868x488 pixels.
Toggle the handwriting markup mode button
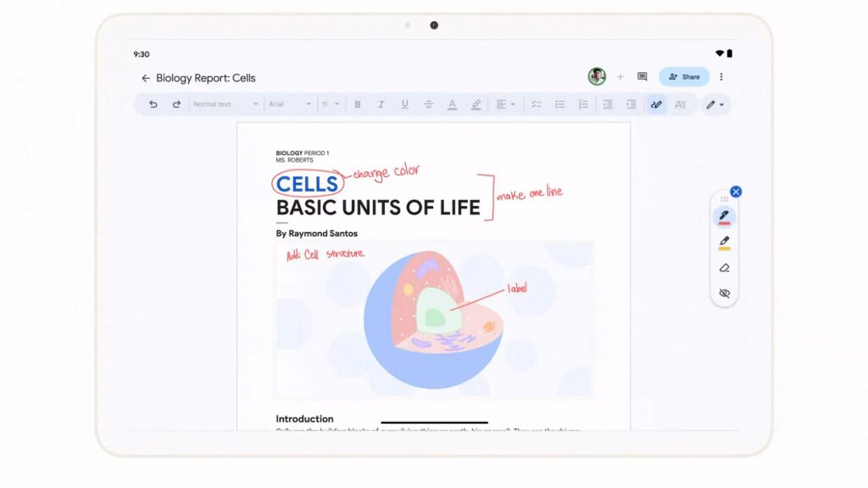click(x=657, y=104)
